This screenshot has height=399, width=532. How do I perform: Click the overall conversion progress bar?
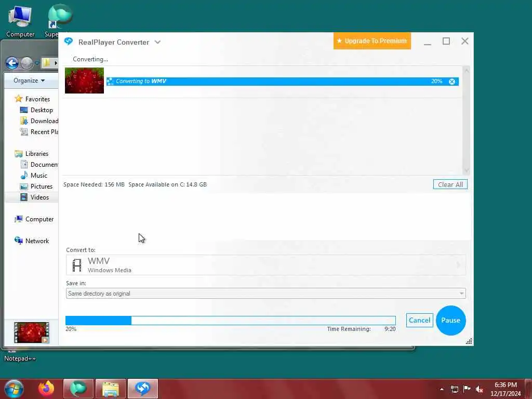tap(230, 320)
